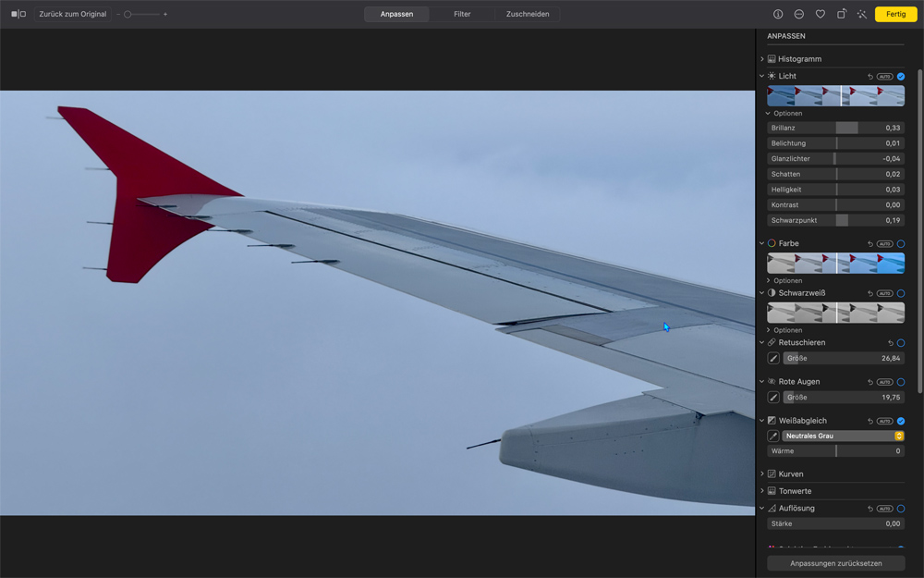This screenshot has height=578, width=924.
Task: Disable the Licht adjustment checkmark
Action: [x=900, y=77]
